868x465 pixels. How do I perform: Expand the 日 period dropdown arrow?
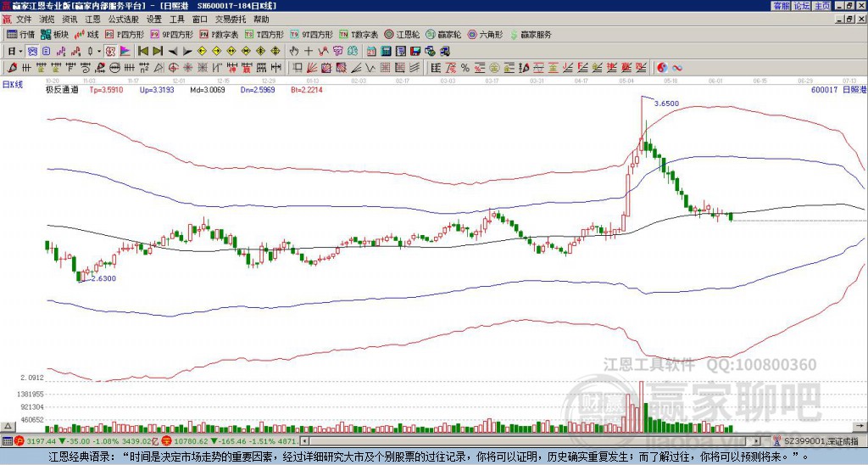(x=20, y=52)
